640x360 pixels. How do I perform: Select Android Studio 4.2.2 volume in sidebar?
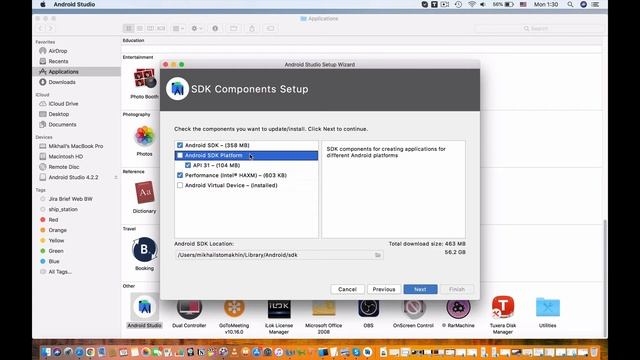pos(73,178)
